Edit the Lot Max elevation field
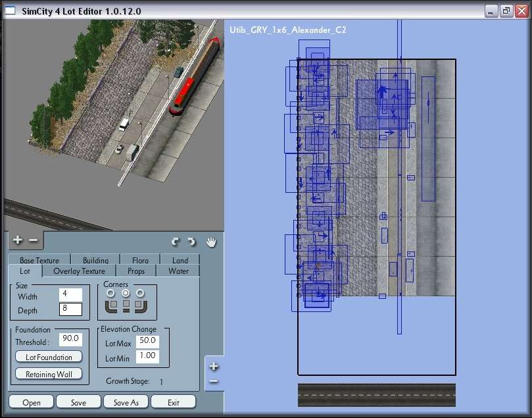 coord(147,341)
